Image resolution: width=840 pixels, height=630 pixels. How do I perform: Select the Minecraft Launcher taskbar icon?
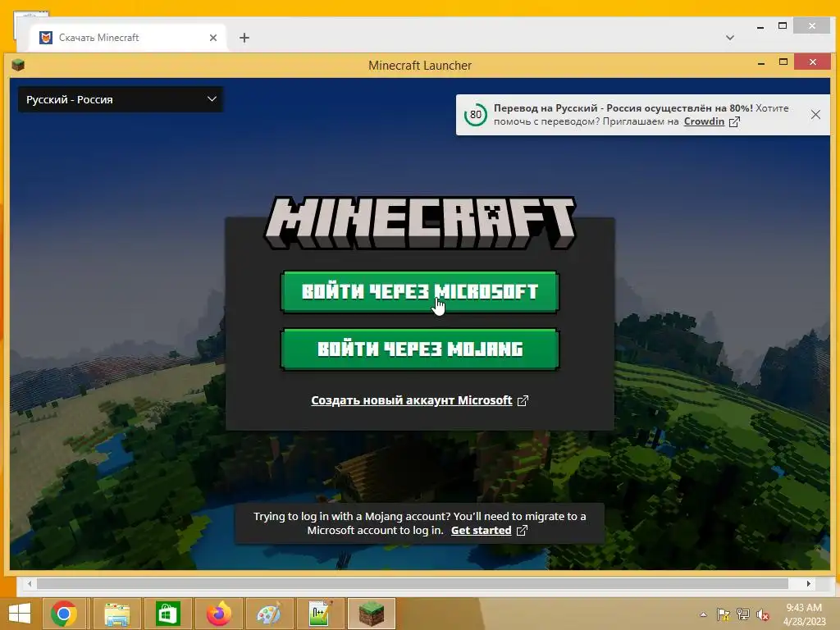372,614
